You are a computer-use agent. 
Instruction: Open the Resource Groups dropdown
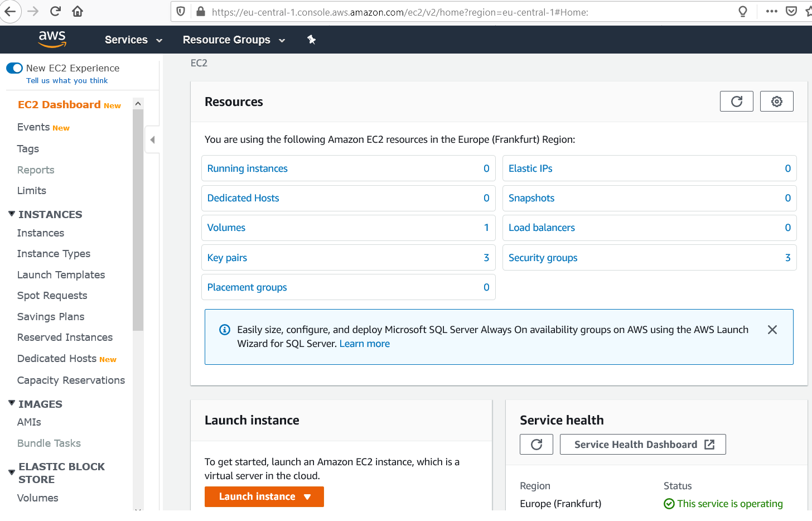point(234,40)
